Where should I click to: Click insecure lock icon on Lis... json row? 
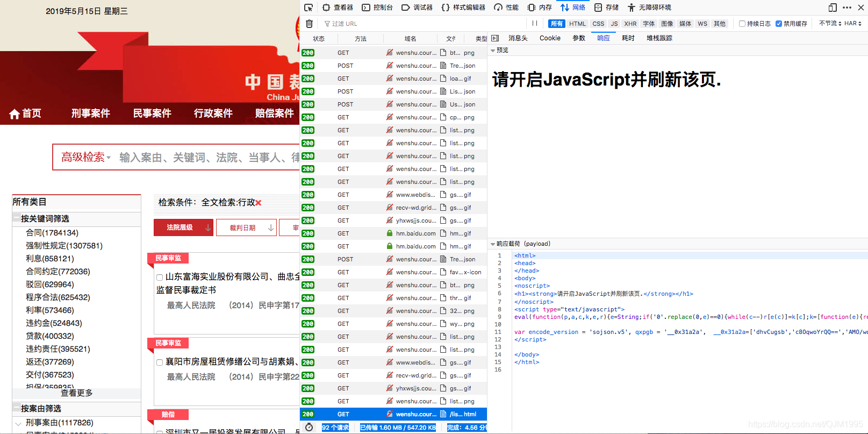pyautogui.click(x=390, y=91)
